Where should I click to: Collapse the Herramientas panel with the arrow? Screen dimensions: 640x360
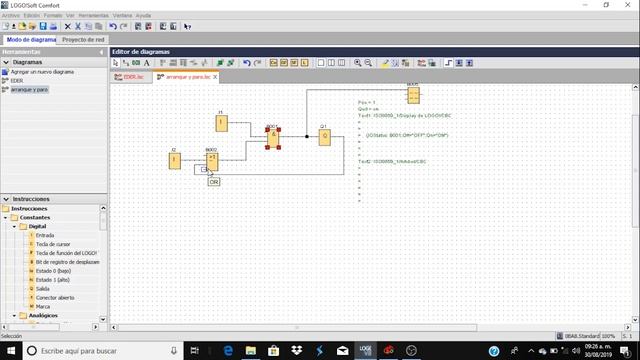pyautogui.click(x=101, y=52)
